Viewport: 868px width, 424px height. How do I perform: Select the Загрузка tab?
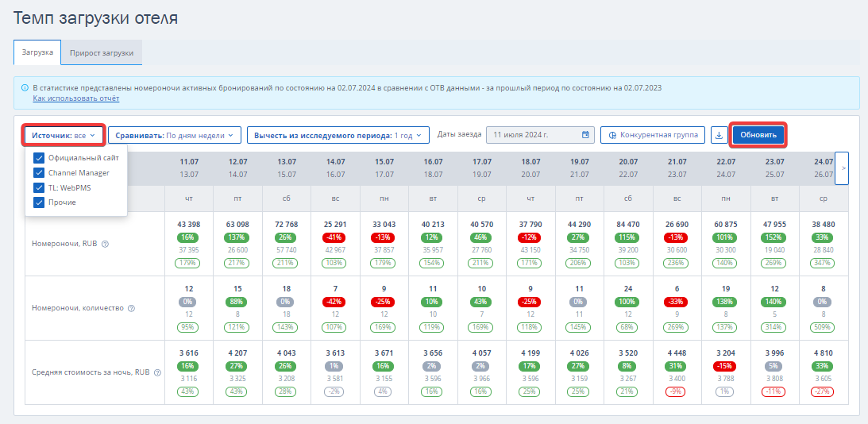pyautogui.click(x=37, y=52)
